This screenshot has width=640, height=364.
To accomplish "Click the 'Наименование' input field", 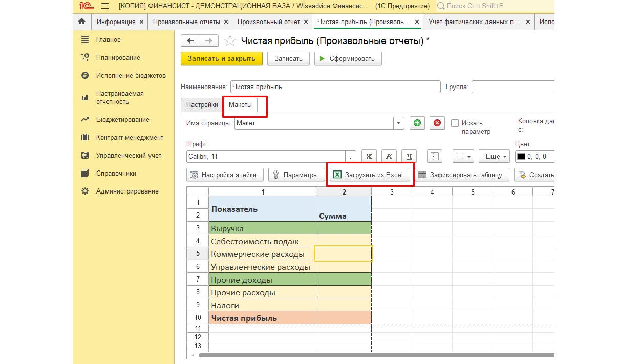I will [335, 87].
